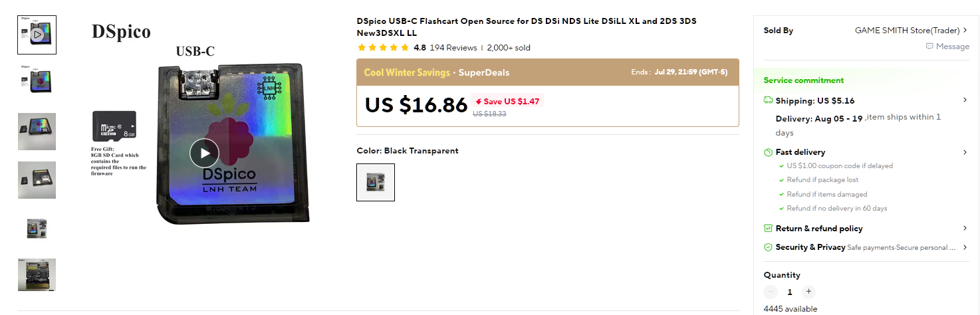Expand the Fast delivery details chevron
Screen dimensions: 980x315
click(965, 152)
